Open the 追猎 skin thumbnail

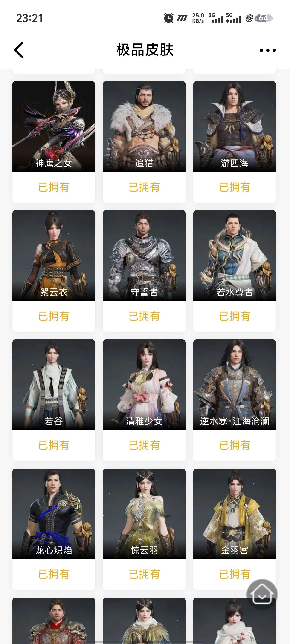pyautogui.click(x=144, y=126)
